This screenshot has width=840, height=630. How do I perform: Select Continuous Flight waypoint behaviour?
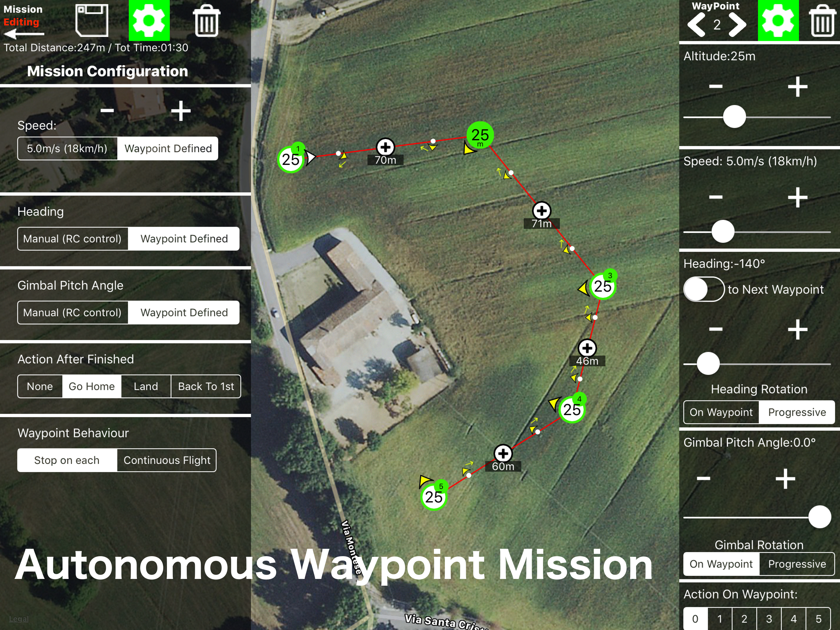(167, 460)
